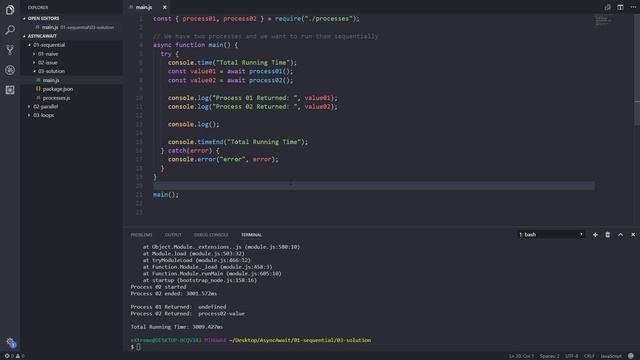Viewport: 640px width, 360px height.
Task: Change language mode via JavaScript status item
Action: coord(611,356)
